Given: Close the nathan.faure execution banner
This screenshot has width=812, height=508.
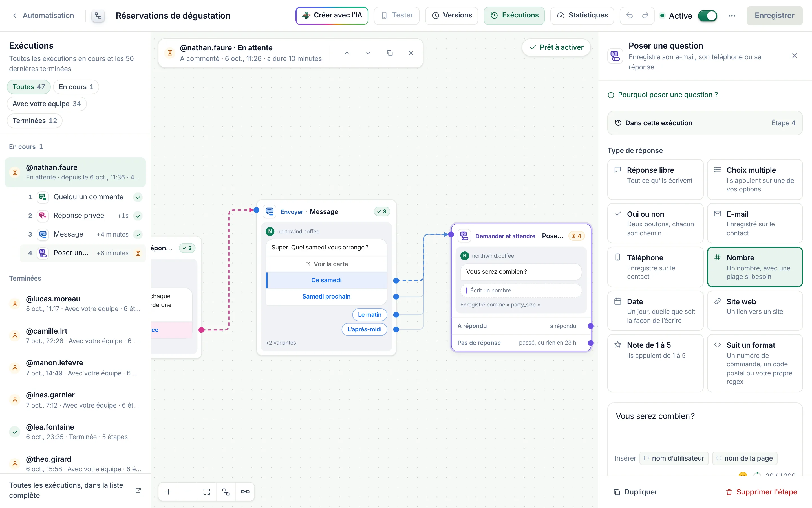Looking at the screenshot, I should (411, 53).
